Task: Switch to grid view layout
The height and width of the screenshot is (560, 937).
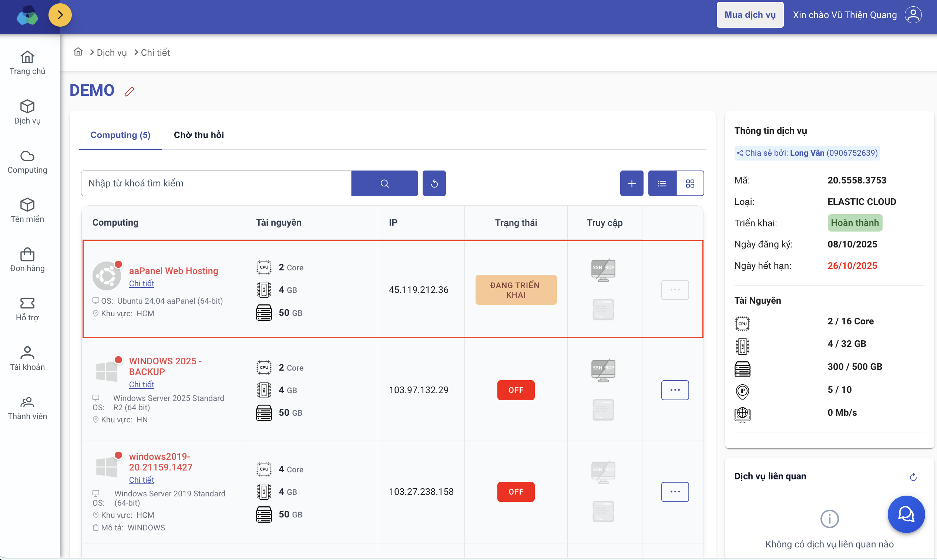Action: coord(690,183)
